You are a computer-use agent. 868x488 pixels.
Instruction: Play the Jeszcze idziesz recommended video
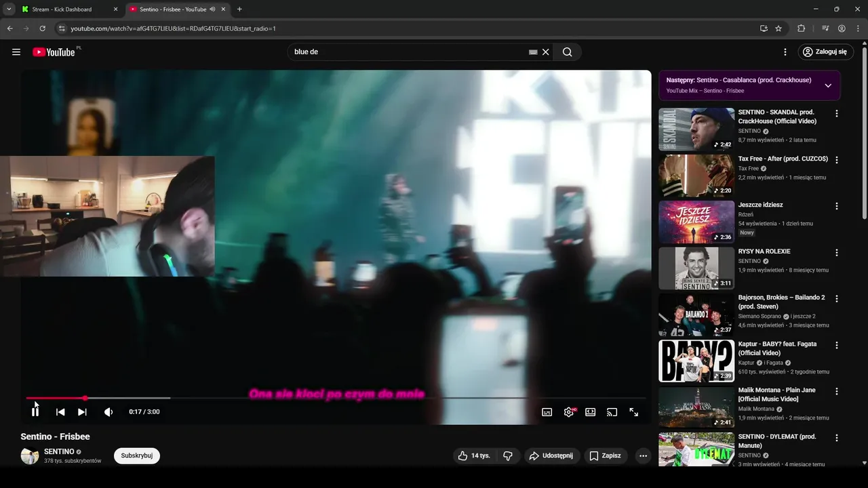(696, 222)
